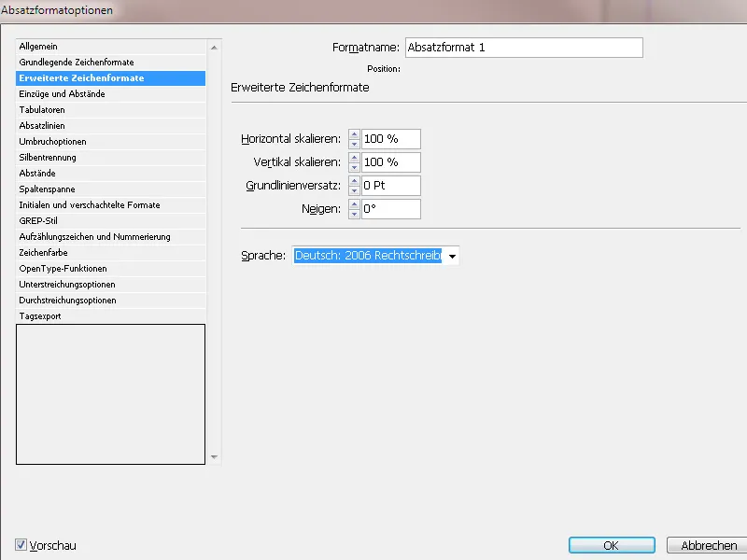
Task: Open OpenType-Funktionen settings
Action: coord(110,269)
